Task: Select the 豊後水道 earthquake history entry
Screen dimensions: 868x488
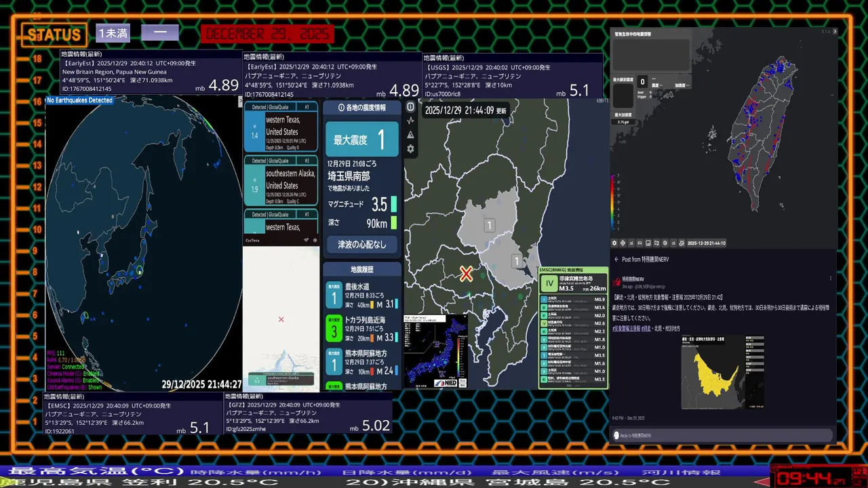Action: click(362, 296)
